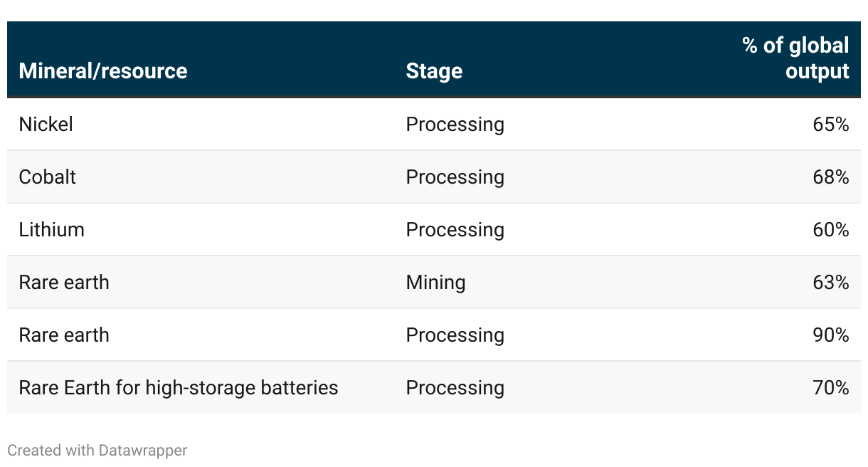Click the Mineral/resource column header
This screenshot has height=467, width=868.
103,71
